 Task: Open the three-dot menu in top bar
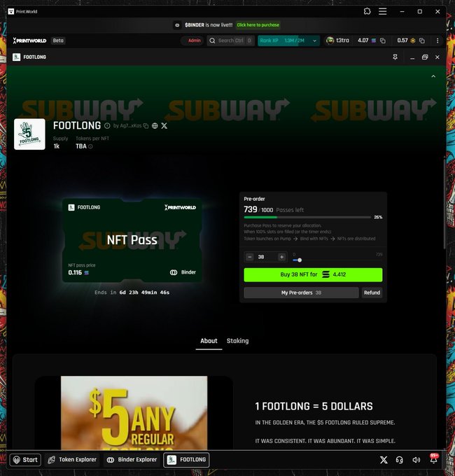437,41
